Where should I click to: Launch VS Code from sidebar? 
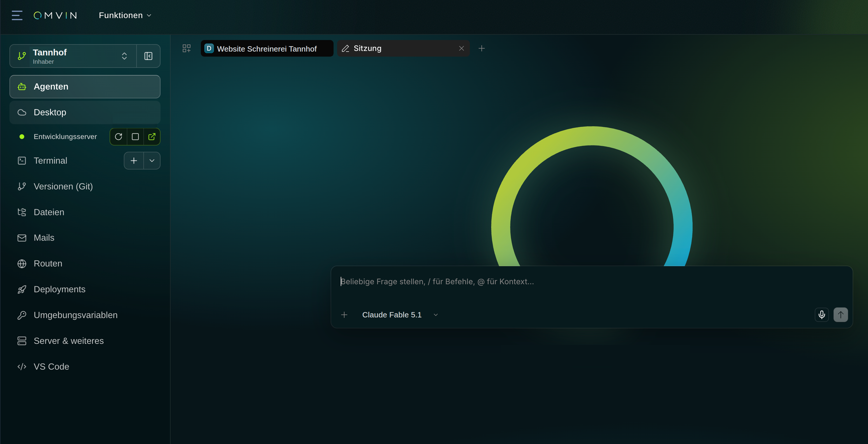click(85, 367)
